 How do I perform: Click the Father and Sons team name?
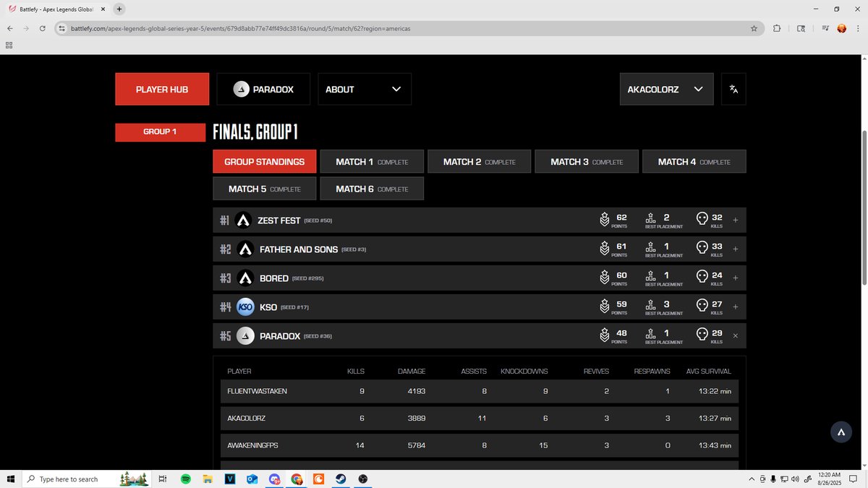click(x=299, y=249)
